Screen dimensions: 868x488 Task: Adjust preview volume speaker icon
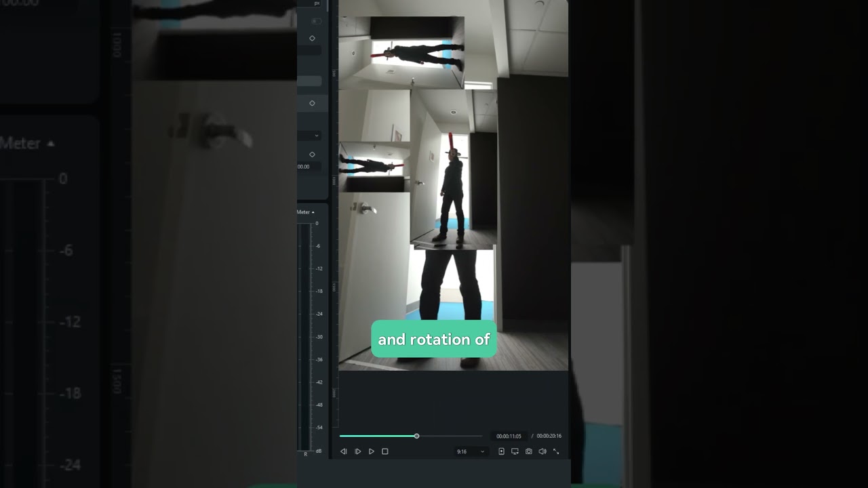point(542,451)
